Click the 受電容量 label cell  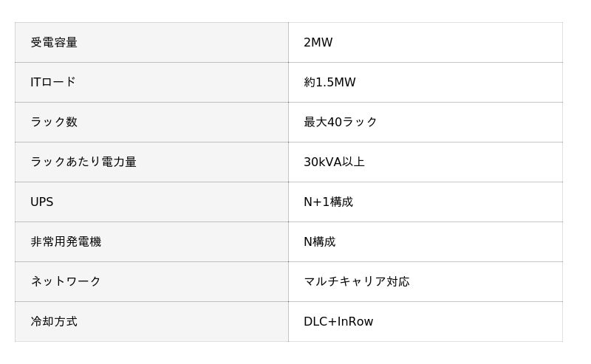pyautogui.click(x=54, y=43)
